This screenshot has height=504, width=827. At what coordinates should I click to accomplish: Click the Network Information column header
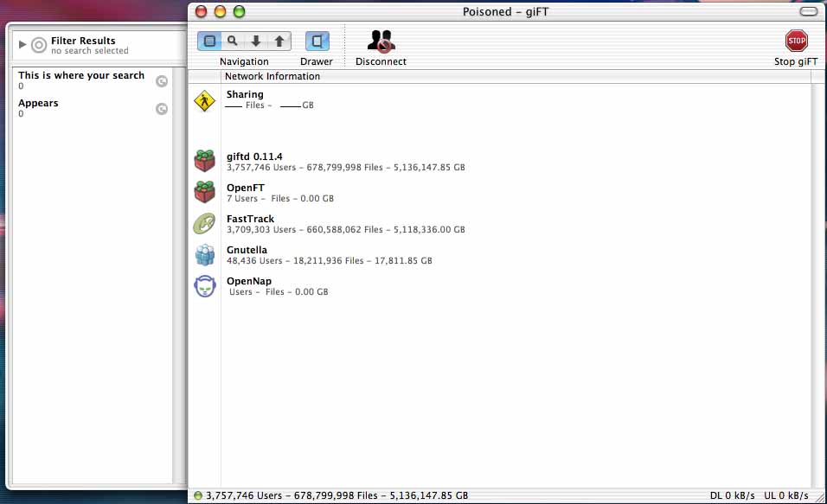click(516, 76)
